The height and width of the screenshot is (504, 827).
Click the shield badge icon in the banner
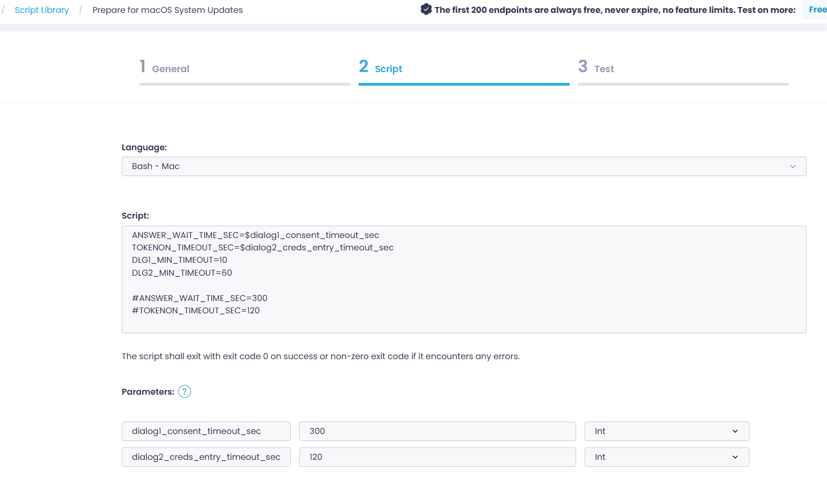(x=426, y=9)
